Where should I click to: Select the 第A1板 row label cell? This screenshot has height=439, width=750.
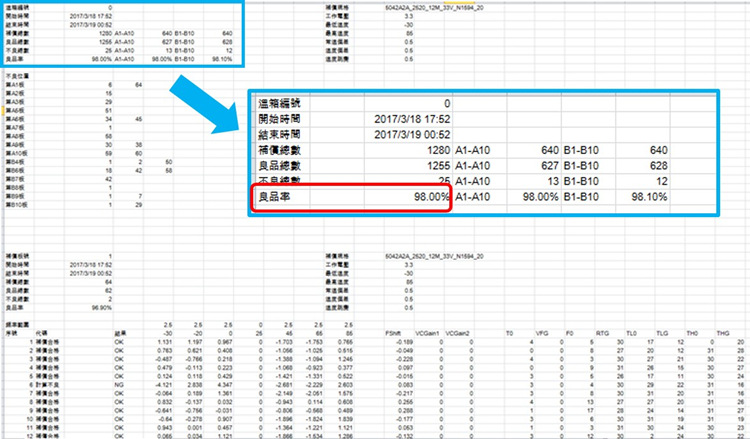pos(14,84)
